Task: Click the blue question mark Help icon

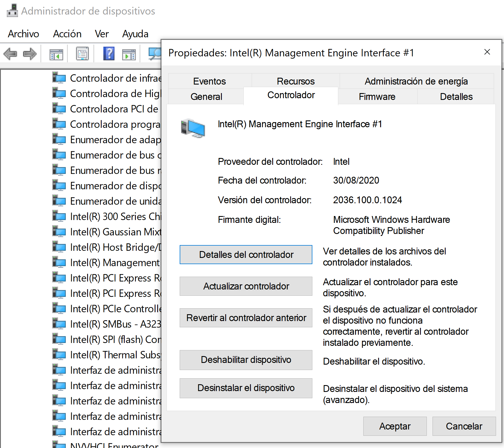Action: click(109, 54)
